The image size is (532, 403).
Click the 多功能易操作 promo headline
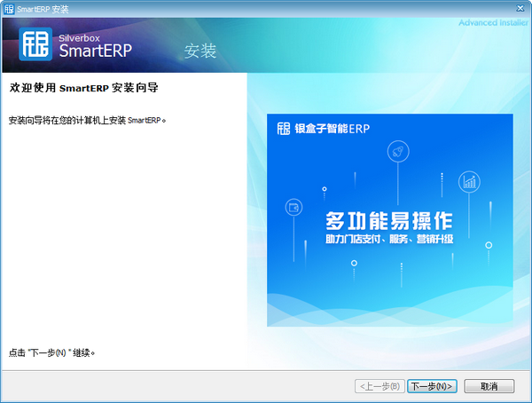[x=389, y=221]
